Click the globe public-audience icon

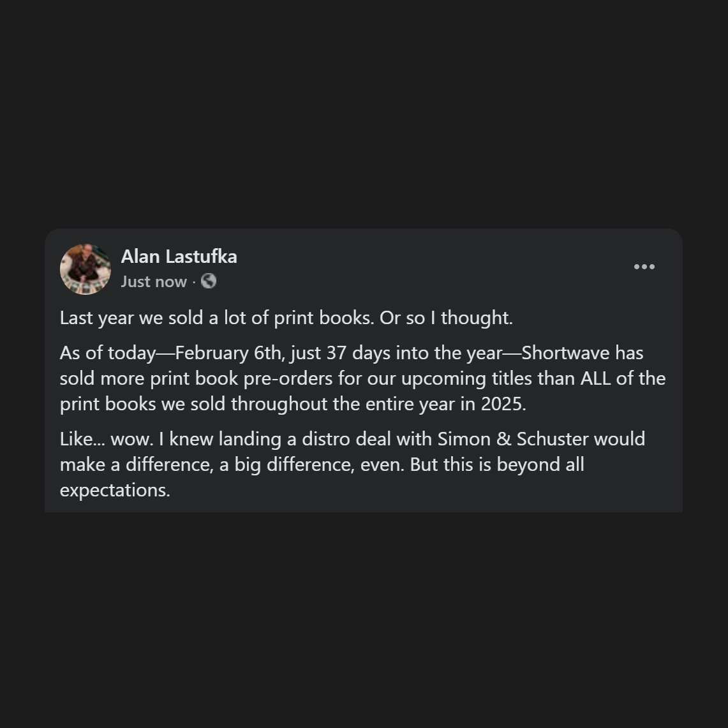209,281
